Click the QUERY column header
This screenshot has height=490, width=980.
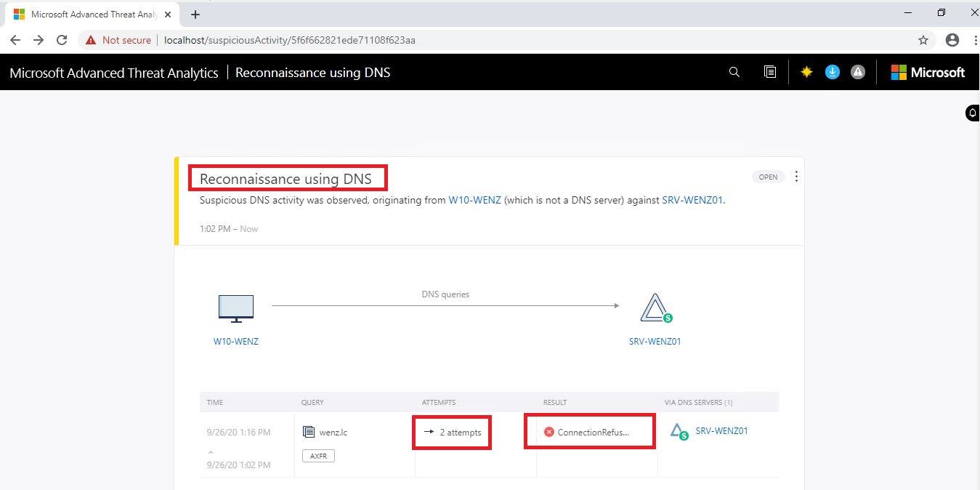tap(312, 402)
